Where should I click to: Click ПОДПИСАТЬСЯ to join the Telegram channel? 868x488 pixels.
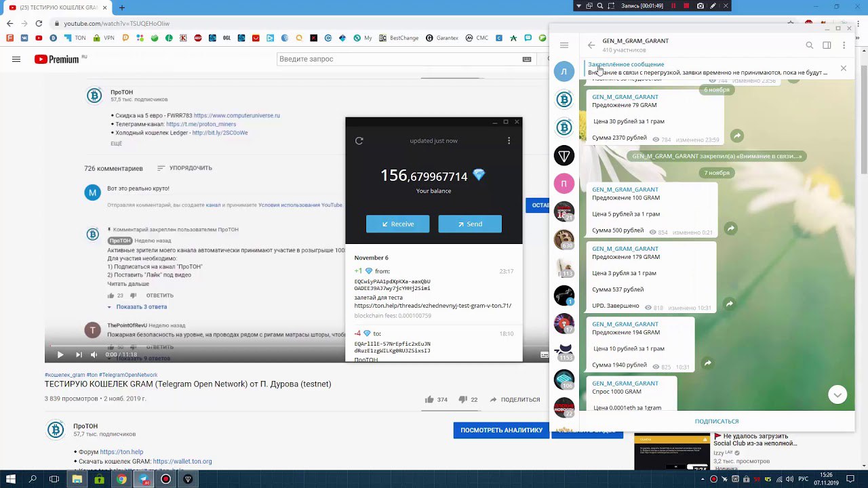(717, 422)
